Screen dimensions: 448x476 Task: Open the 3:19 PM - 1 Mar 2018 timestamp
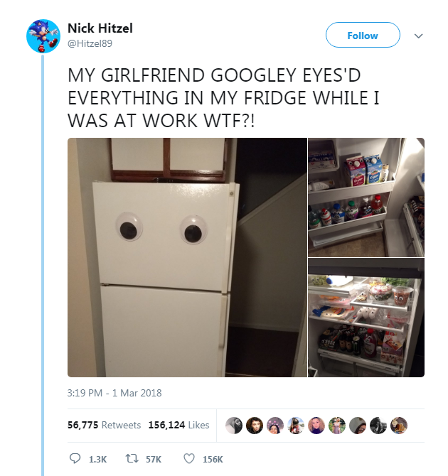[114, 393]
